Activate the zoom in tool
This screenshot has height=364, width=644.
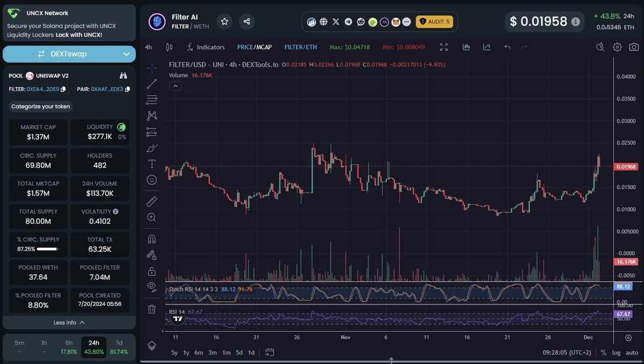click(152, 217)
